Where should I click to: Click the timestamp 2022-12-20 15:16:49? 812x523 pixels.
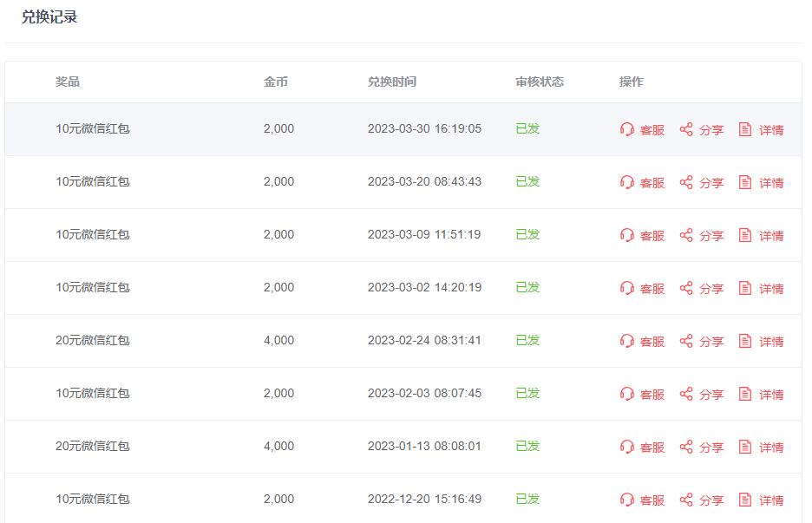pos(424,499)
